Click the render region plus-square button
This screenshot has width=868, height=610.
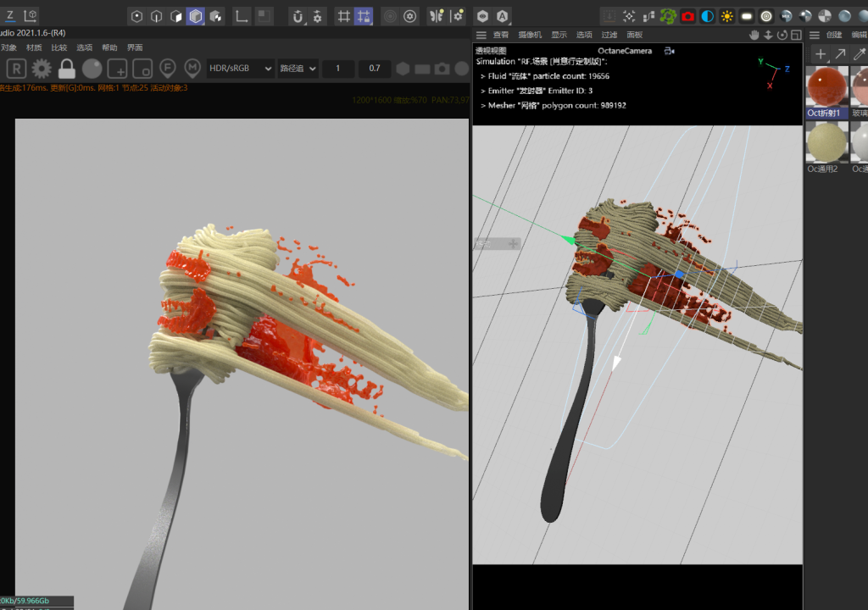point(117,69)
